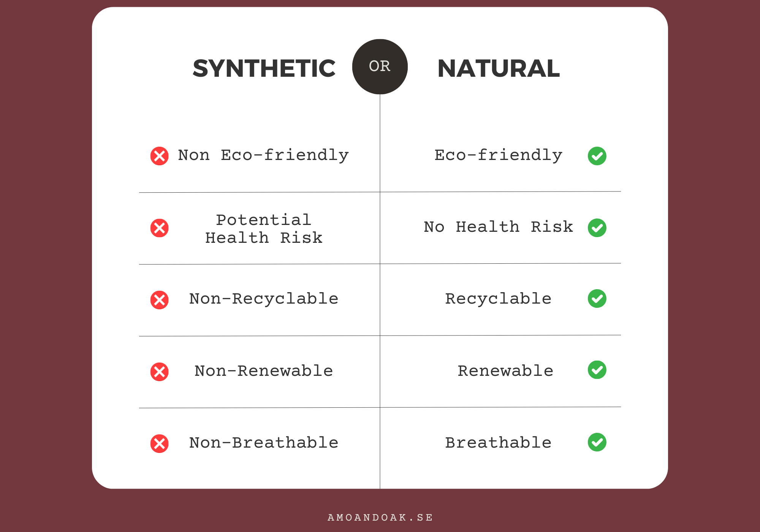Click the Non-Breathable text label

click(x=264, y=443)
